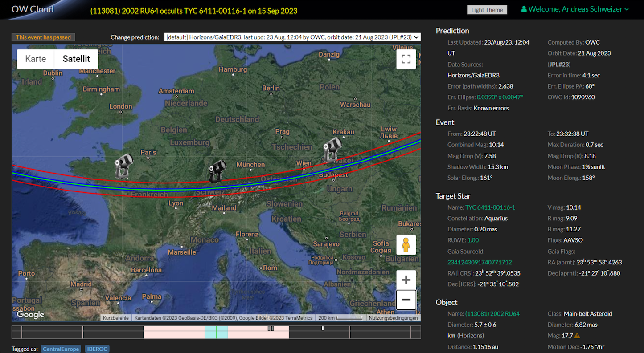644x353 pixels.
Task: Click the telescope marker near Paris
Action: coord(124,166)
